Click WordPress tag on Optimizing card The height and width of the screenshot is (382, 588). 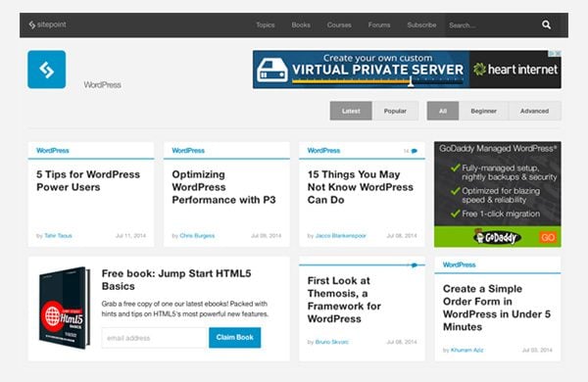(x=188, y=151)
